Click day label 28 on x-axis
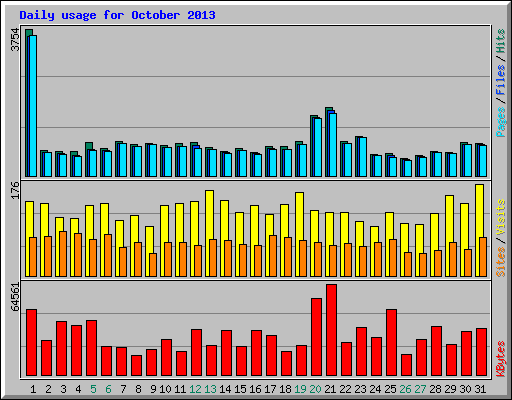 click(435, 389)
